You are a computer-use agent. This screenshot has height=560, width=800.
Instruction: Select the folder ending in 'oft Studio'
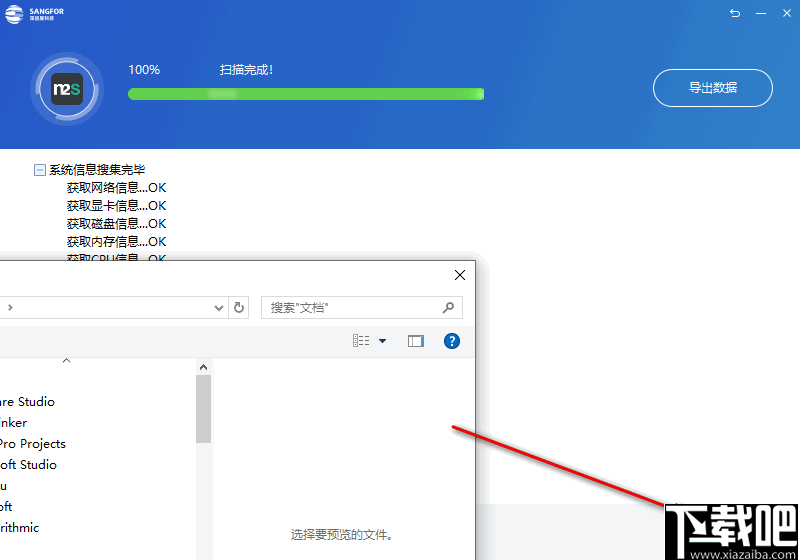pyautogui.click(x=29, y=465)
